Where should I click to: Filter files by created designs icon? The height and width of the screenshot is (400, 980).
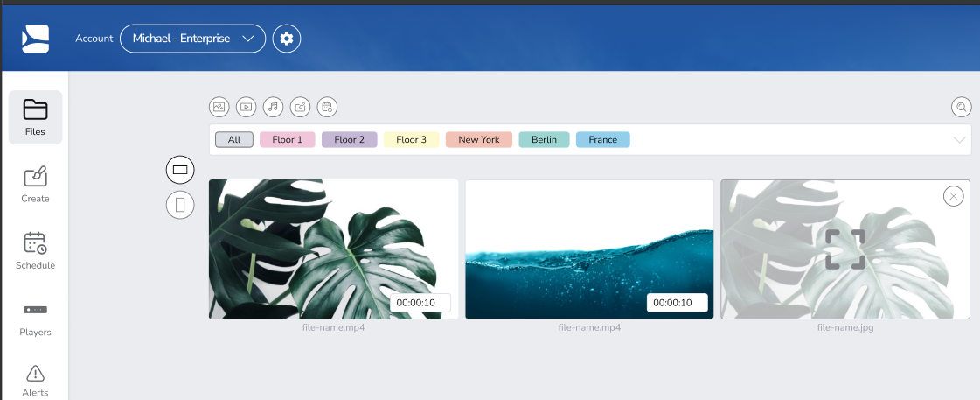pos(300,107)
